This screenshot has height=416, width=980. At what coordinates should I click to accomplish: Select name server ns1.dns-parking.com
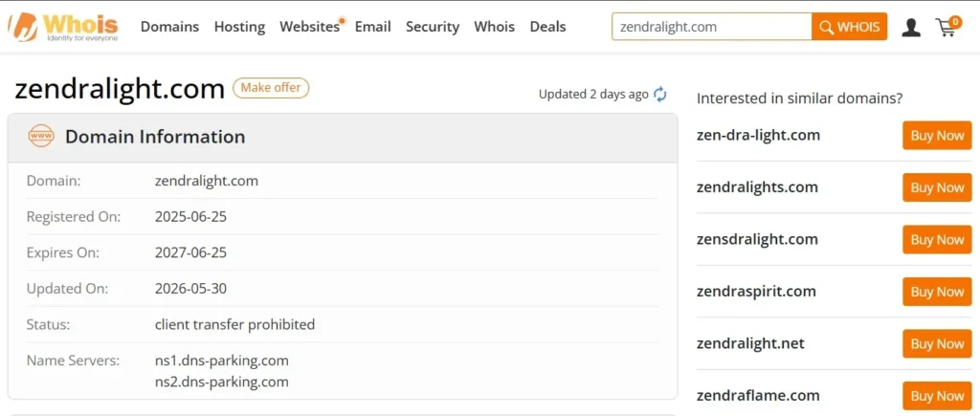[x=222, y=361]
